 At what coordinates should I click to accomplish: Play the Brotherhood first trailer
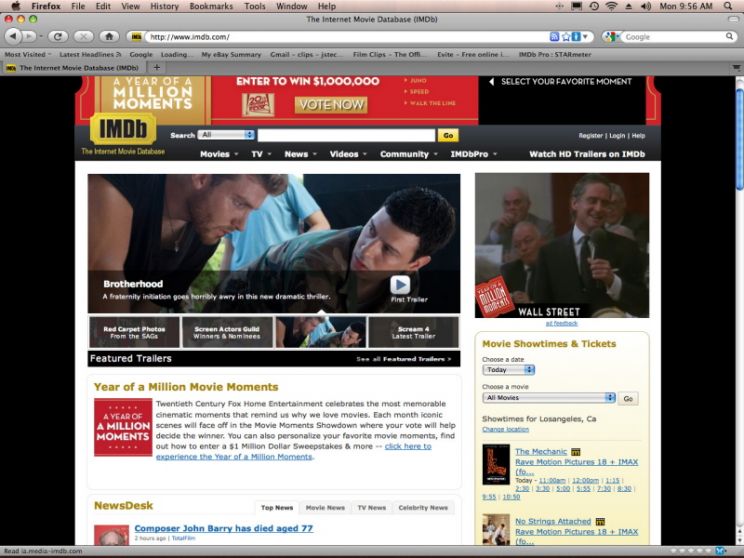coord(400,285)
